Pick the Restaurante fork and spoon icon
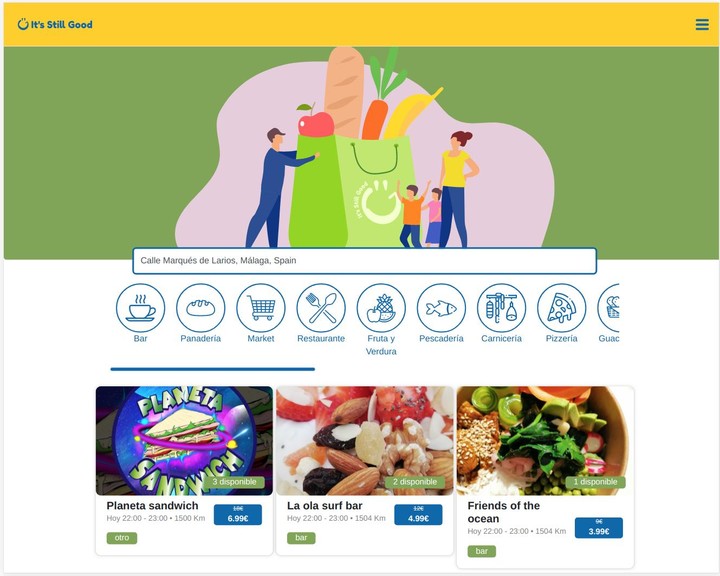The image size is (720, 576). pos(321,308)
